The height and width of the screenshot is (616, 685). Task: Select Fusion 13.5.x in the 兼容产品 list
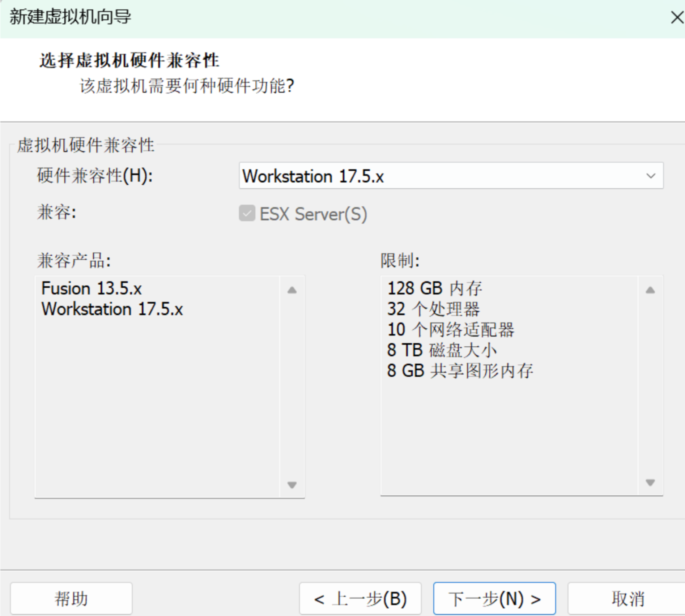(x=92, y=288)
